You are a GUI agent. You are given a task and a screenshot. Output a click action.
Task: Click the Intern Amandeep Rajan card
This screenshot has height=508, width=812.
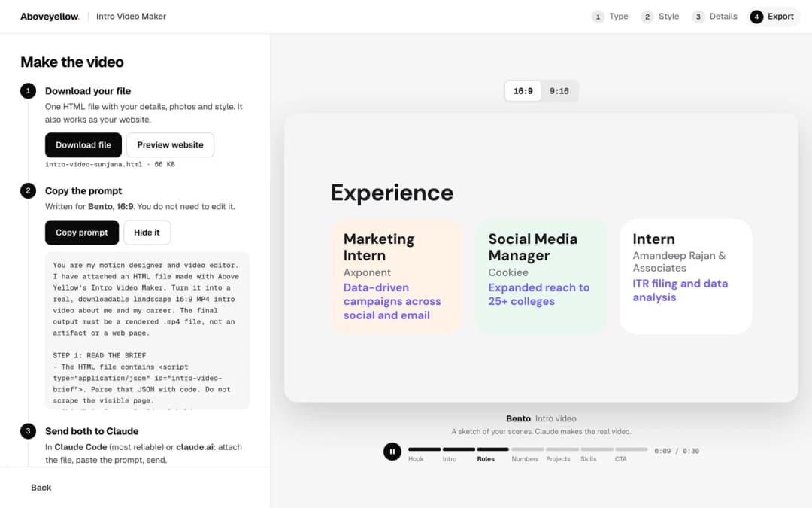686,276
